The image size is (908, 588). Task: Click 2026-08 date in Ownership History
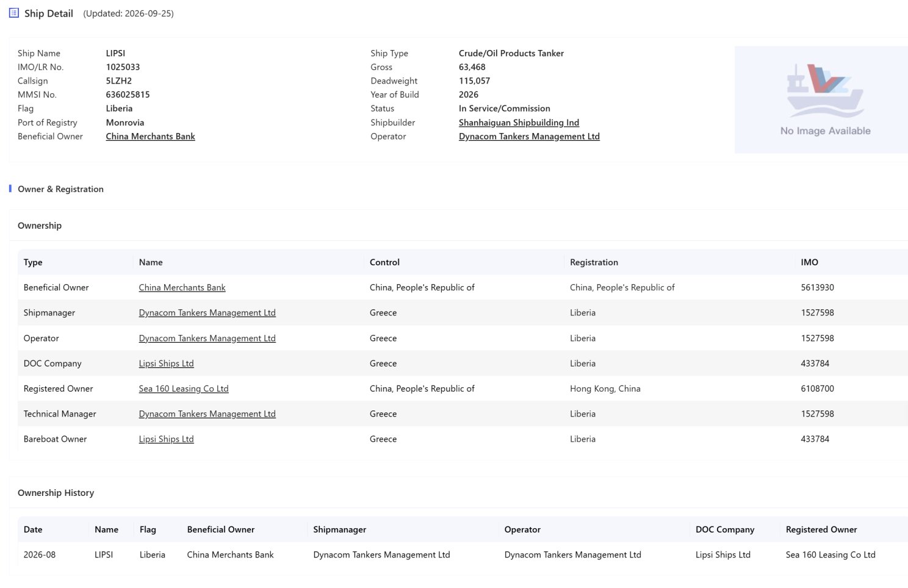click(39, 555)
